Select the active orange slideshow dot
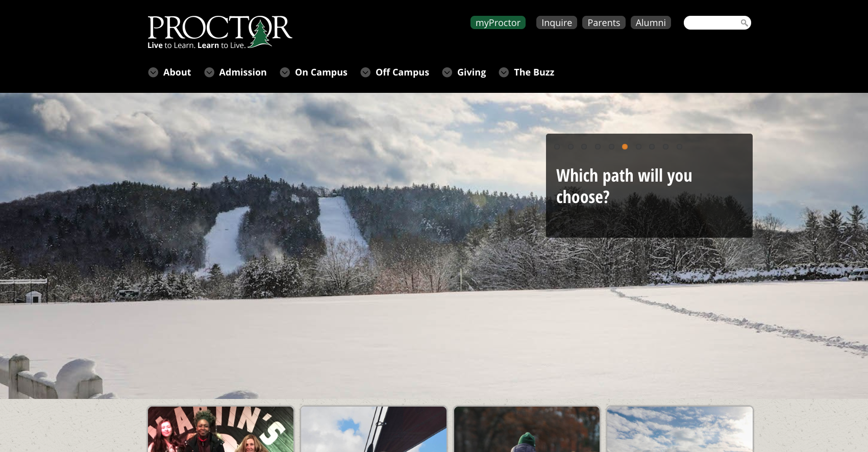This screenshot has width=868, height=452. click(625, 146)
